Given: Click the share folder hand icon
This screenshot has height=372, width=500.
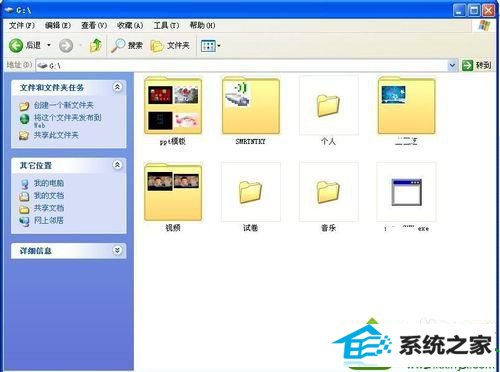Looking at the screenshot, I should (24, 136).
